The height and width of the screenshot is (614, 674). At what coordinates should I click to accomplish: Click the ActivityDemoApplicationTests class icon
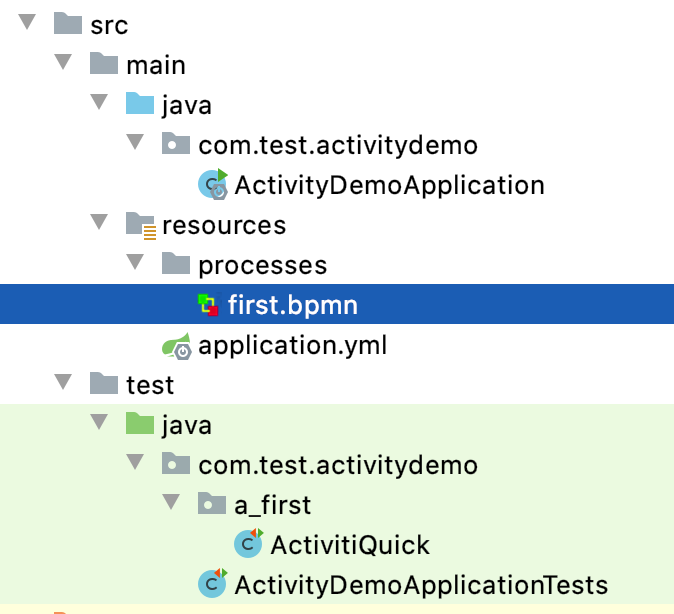[212, 584]
